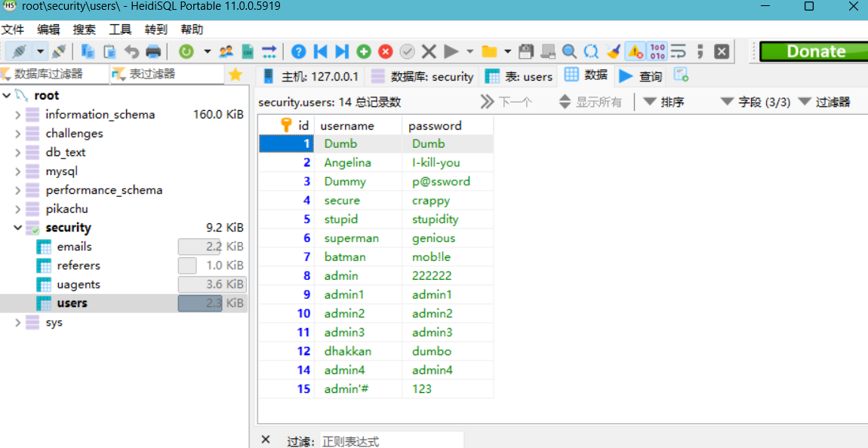Switch to the 主机: 127.0.0.1 tab

312,76
